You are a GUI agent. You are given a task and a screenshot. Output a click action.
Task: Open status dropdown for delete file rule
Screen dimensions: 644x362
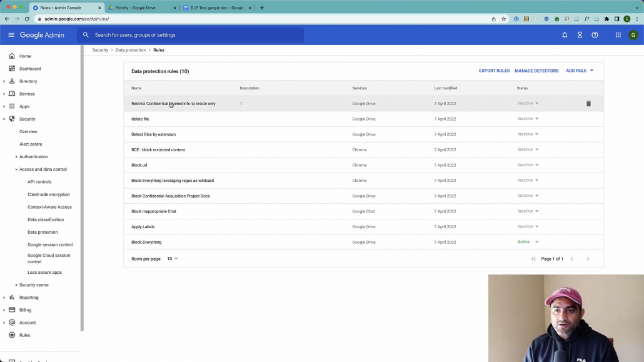click(528, 119)
